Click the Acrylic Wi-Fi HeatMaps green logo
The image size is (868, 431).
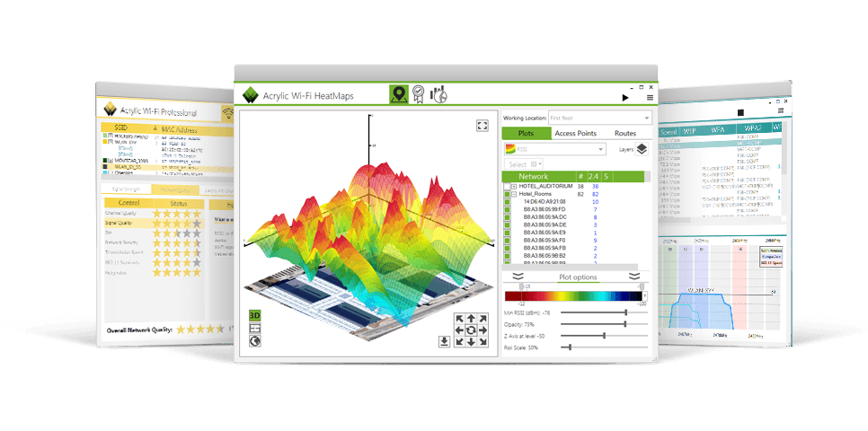(252, 96)
